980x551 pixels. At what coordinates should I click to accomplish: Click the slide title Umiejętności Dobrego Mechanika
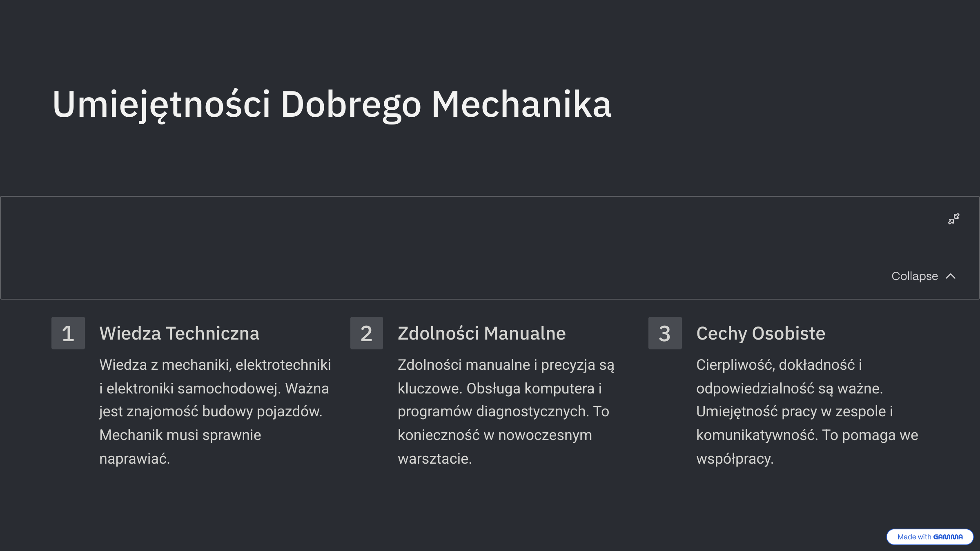(332, 104)
